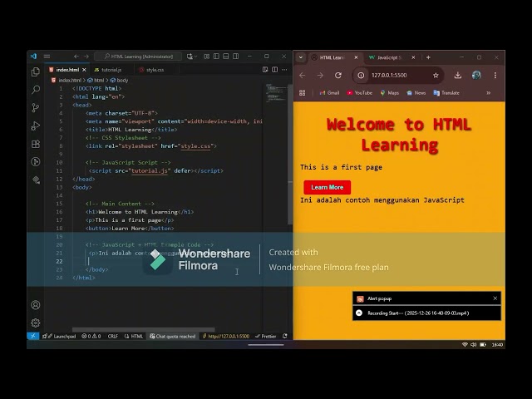
Task: Go back in VS Code navigation
Action: pyautogui.click(x=76, y=57)
